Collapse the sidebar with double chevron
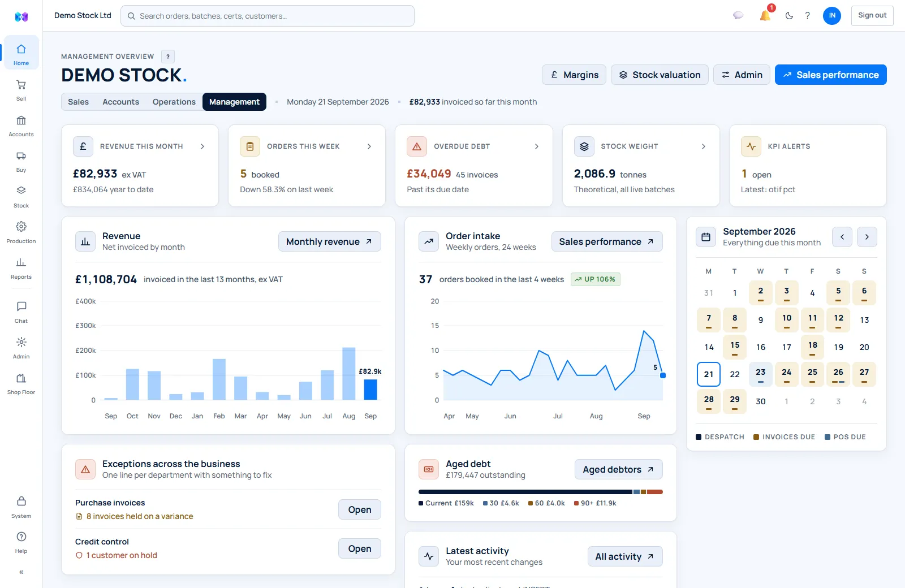This screenshot has height=588, width=905. point(21,572)
